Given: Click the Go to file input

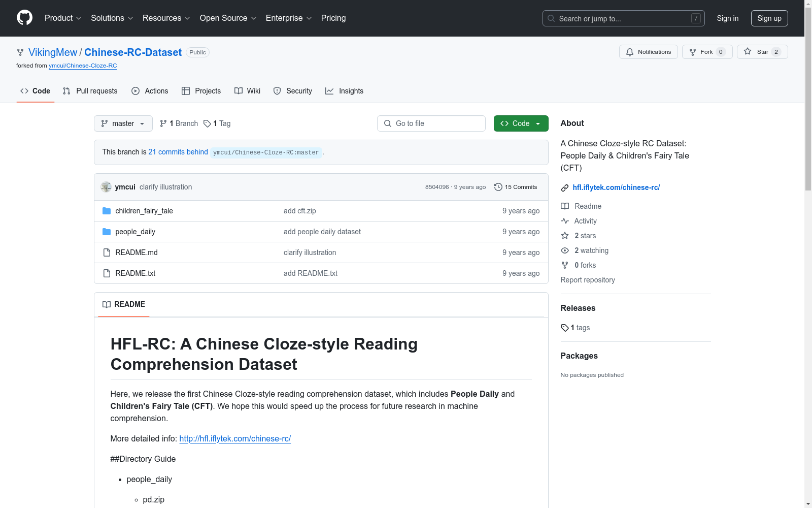Looking at the screenshot, I should 431,123.
